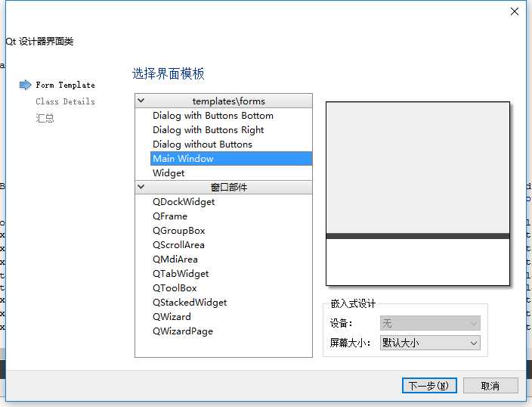Close the wizard dialog with X
The width and height of the screenshot is (532, 407).
(x=515, y=11)
